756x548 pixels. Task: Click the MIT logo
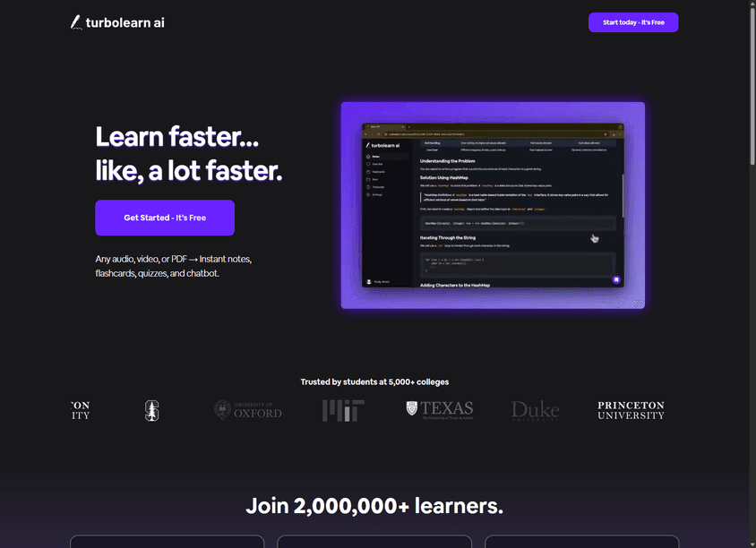[343, 411]
